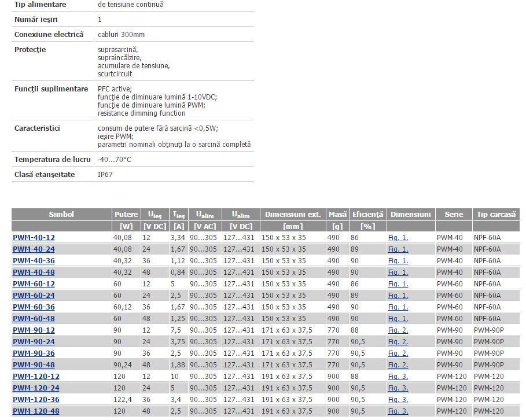526x420 pixels.
Task: Open the PWM-40-36 product link
Action: point(34,261)
